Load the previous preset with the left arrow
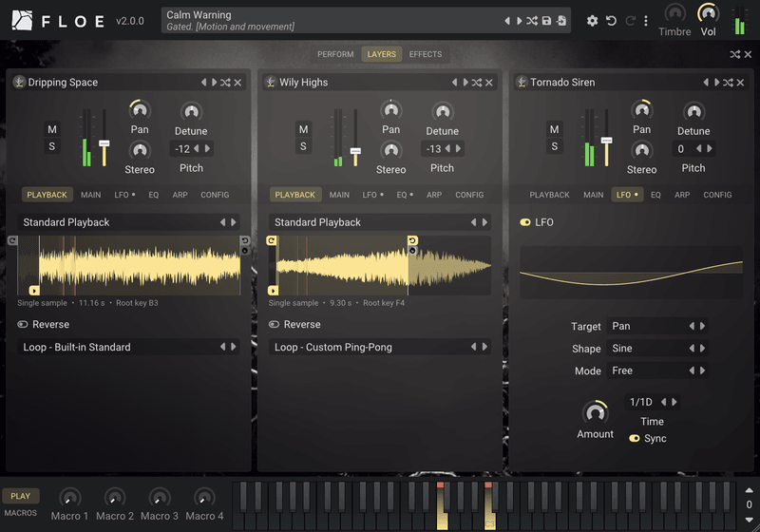Image resolution: width=760 pixels, height=532 pixels. (507, 21)
